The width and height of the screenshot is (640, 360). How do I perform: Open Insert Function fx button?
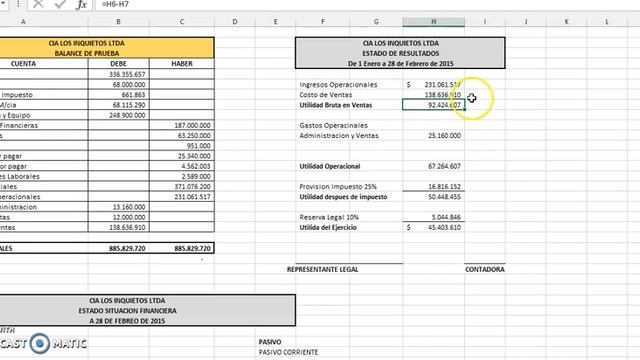[81, 4]
